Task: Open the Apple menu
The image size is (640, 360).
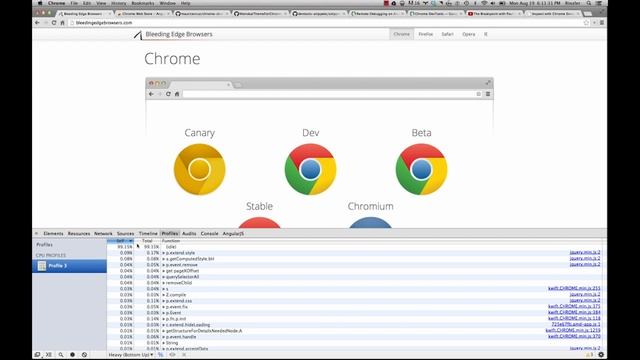Action: [40, 3]
